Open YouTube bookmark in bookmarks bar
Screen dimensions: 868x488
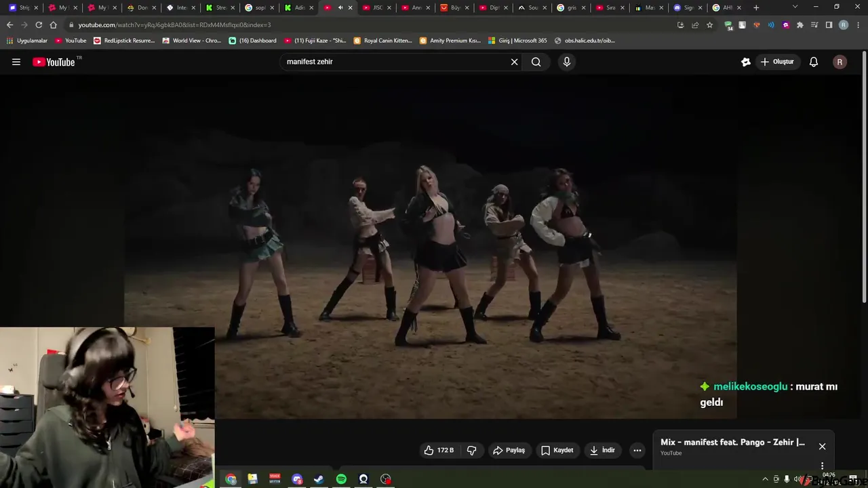coord(70,41)
